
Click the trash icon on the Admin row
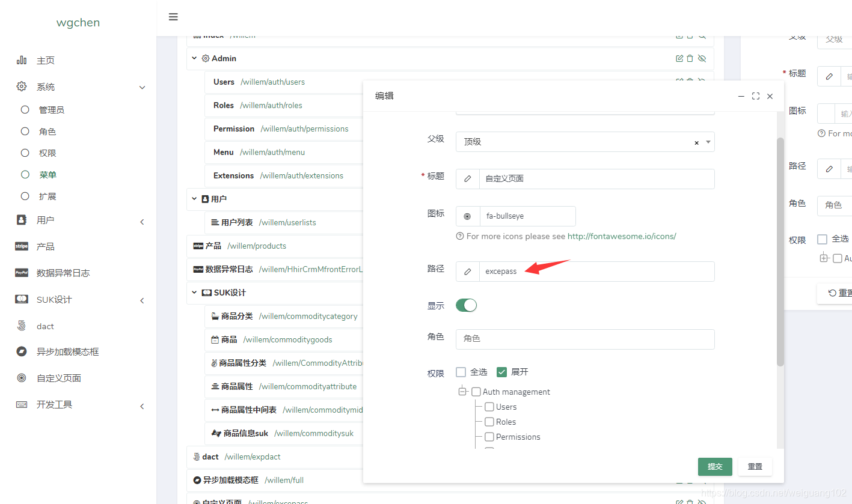(690, 58)
